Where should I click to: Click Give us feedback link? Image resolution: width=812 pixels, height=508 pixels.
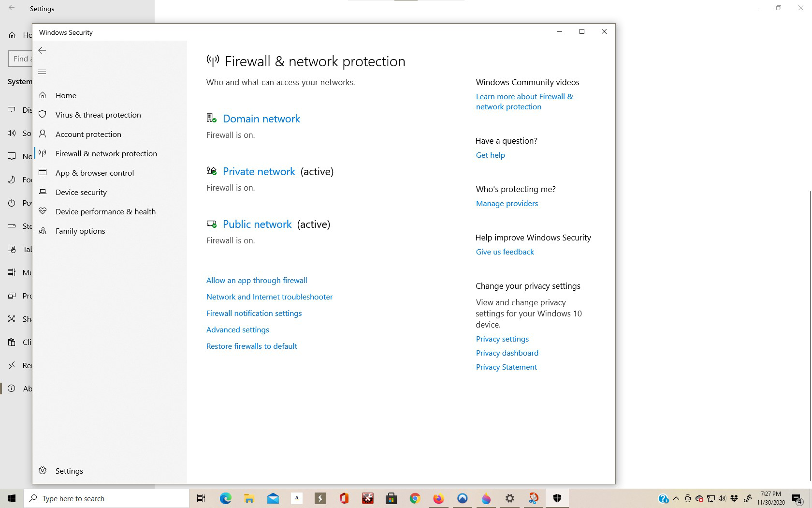tap(505, 252)
